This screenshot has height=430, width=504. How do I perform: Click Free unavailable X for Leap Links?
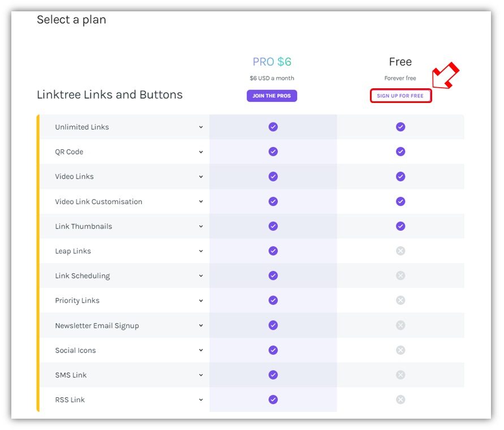click(400, 251)
